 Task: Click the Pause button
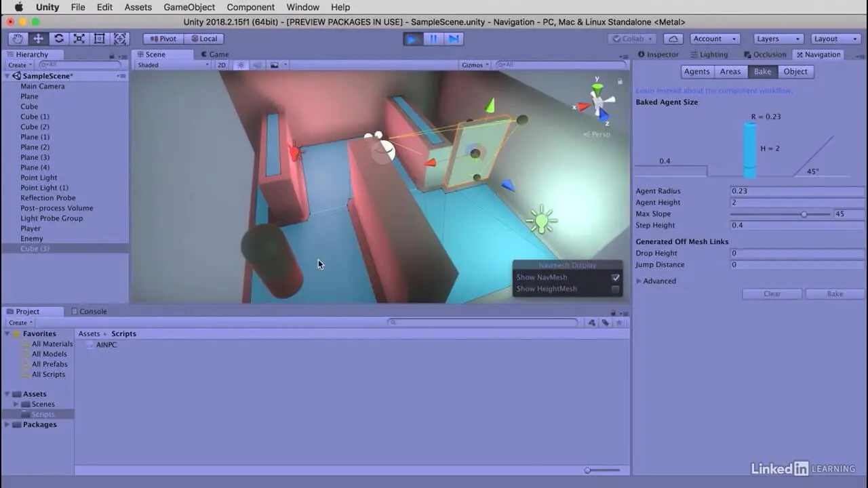(433, 39)
